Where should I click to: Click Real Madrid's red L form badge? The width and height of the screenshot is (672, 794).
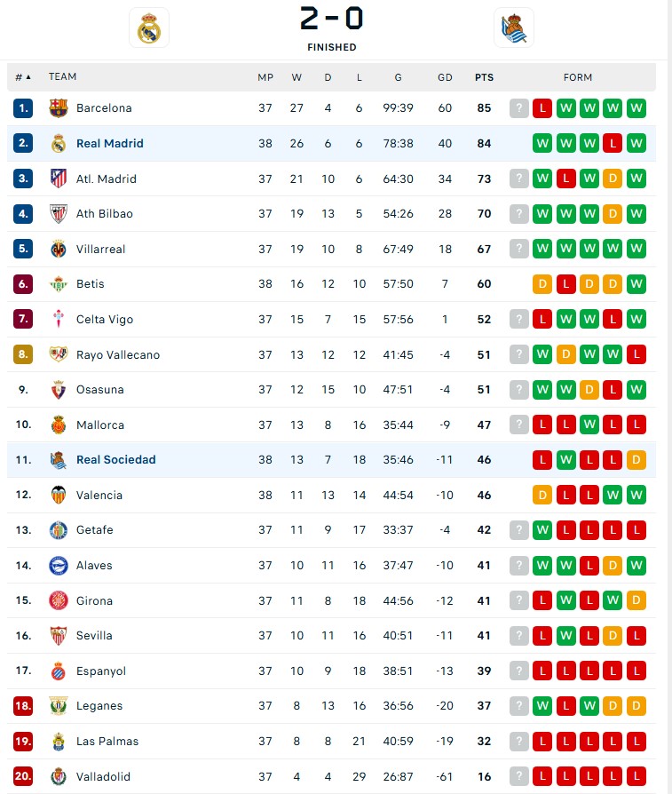pos(613,143)
